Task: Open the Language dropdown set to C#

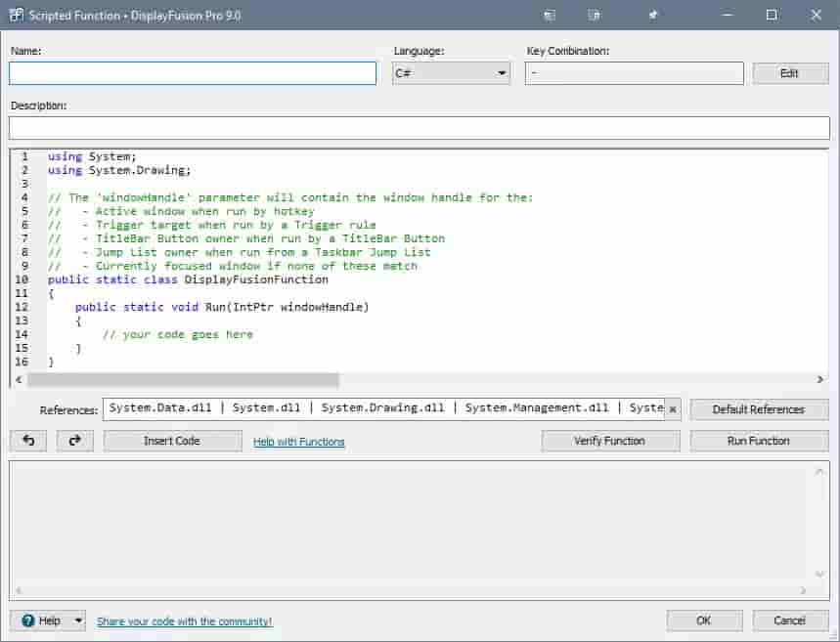Action: tap(451, 73)
